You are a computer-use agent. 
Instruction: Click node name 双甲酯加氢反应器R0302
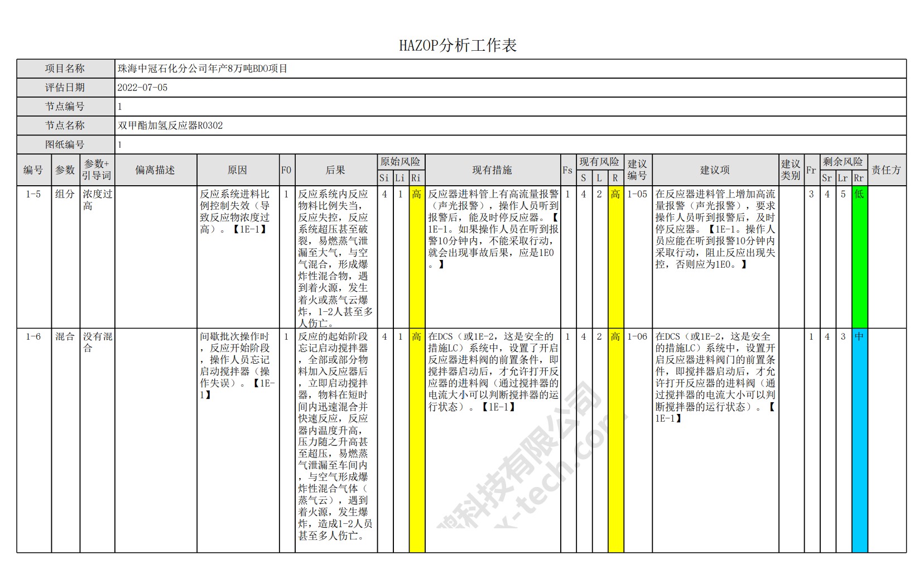pyautogui.click(x=170, y=126)
